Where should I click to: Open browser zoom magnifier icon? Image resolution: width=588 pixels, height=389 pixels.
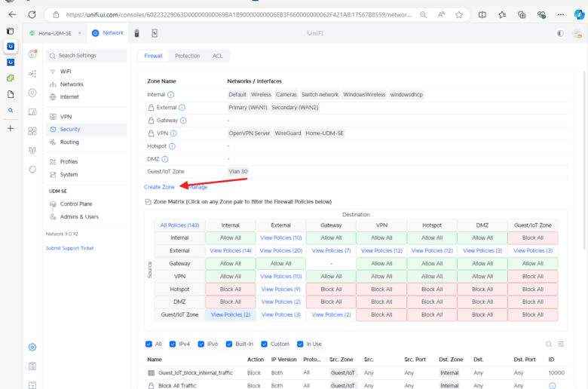pos(423,14)
